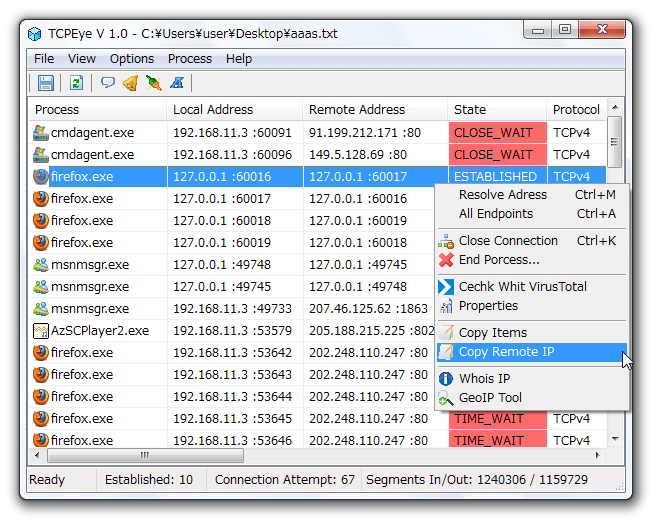
Task: Select msnmsgr.exe row with local port 49748
Action: pos(232,265)
